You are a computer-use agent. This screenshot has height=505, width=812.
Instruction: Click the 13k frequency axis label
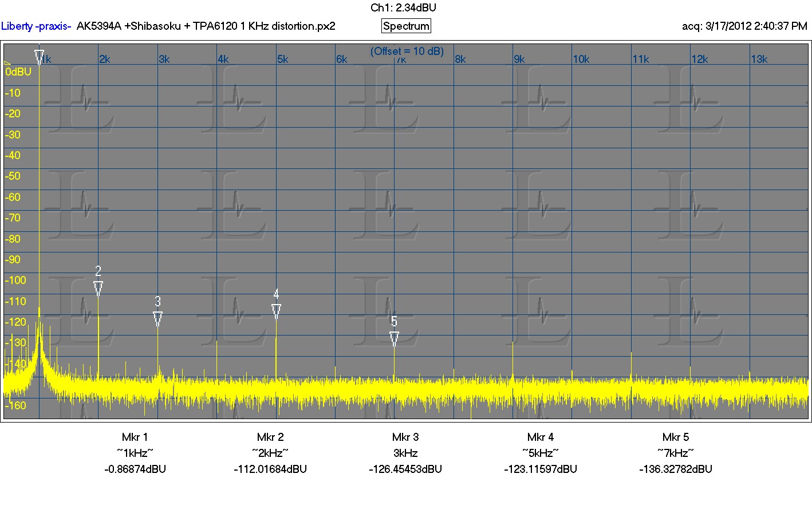(x=759, y=59)
